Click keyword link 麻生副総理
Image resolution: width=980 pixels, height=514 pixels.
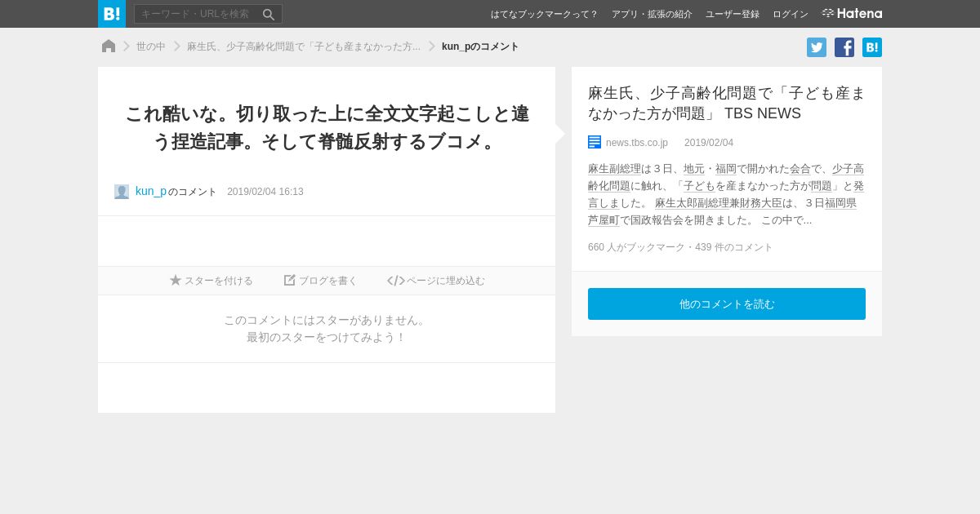(614, 169)
